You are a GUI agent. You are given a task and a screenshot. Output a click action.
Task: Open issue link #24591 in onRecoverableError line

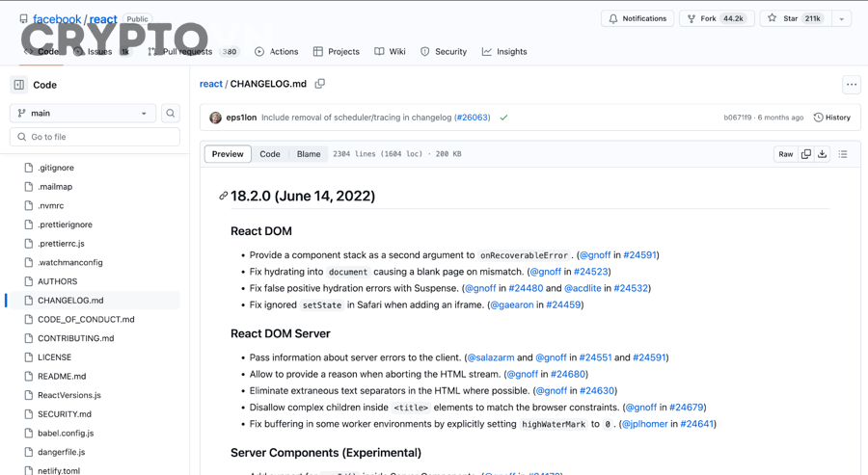[639, 255]
